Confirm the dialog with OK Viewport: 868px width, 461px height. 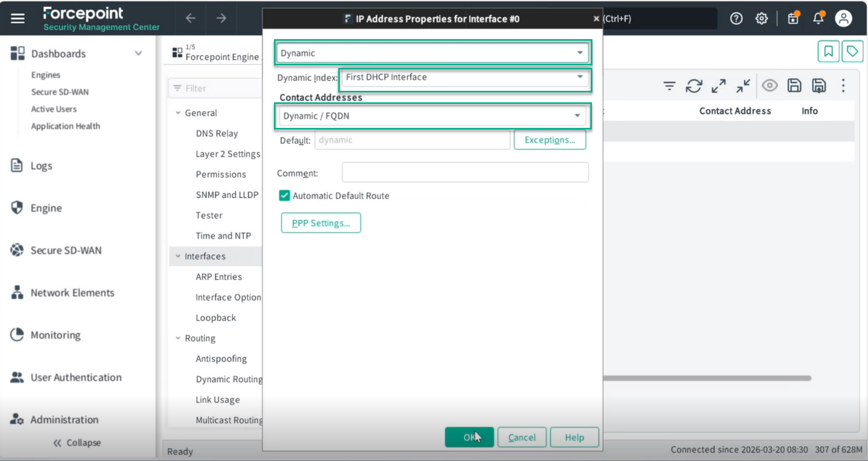pyautogui.click(x=469, y=437)
